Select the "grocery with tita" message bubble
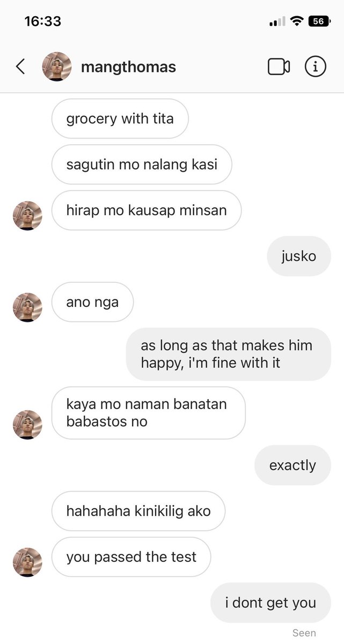 120,119
